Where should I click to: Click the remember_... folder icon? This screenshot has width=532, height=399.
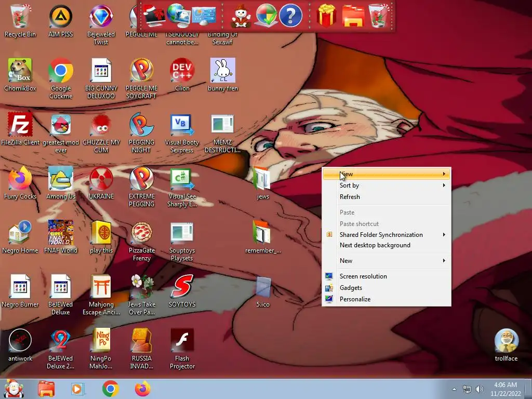click(x=263, y=237)
